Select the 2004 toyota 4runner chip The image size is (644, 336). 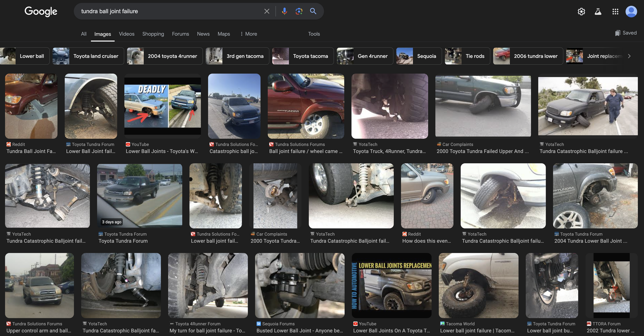165,56
